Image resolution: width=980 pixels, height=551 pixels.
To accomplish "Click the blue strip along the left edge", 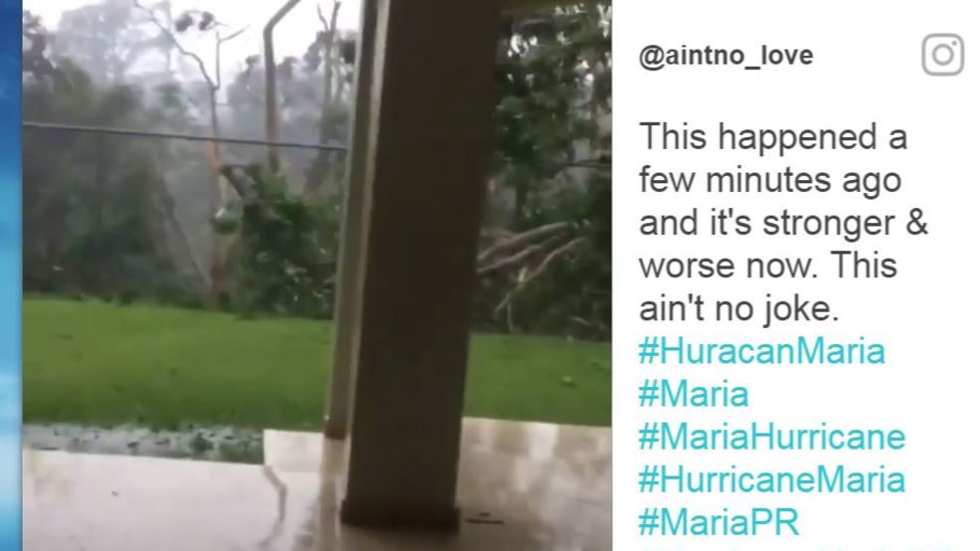I will [11, 275].
